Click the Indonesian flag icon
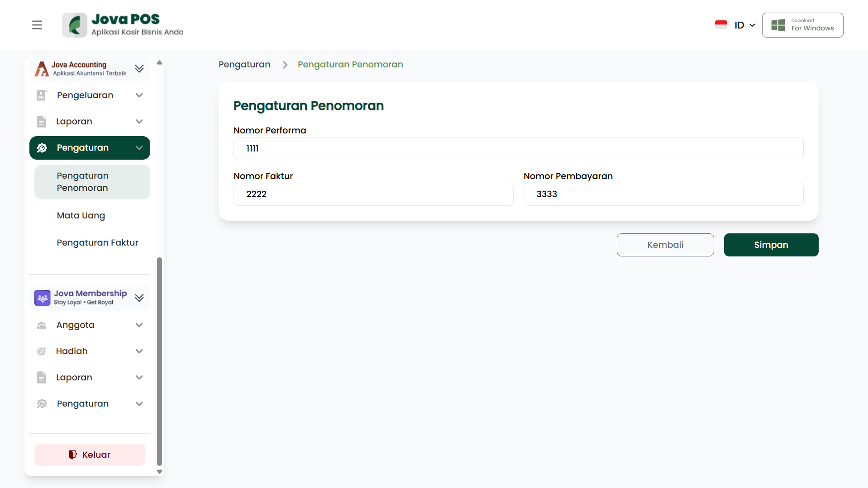Viewport: 868px width, 488px height. [x=721, y=25]
